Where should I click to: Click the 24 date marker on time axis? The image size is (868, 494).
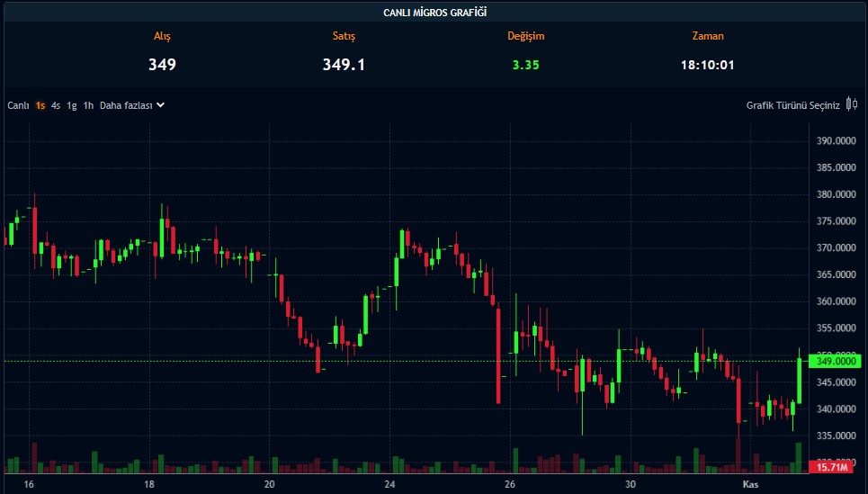pyautogui.click(x=389, y=484)
